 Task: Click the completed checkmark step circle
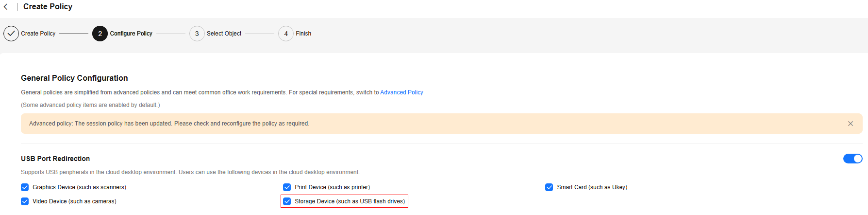11,34
